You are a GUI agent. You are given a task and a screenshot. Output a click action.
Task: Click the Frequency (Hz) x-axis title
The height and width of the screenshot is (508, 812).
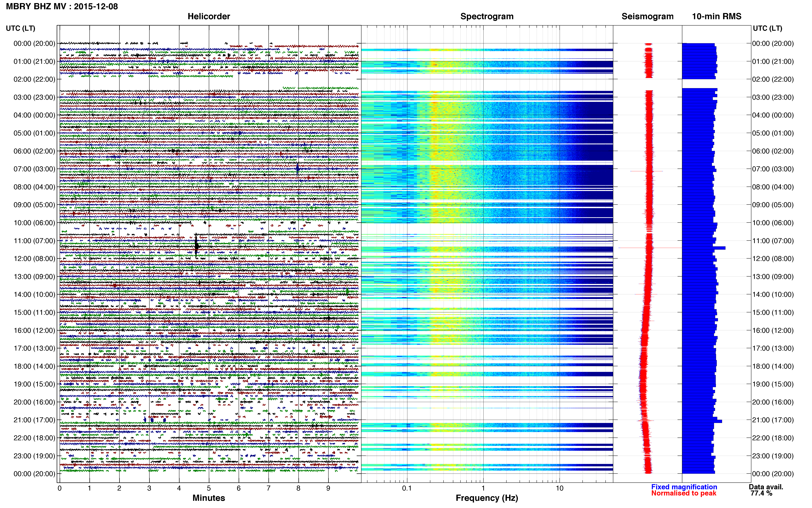(487, 498)
